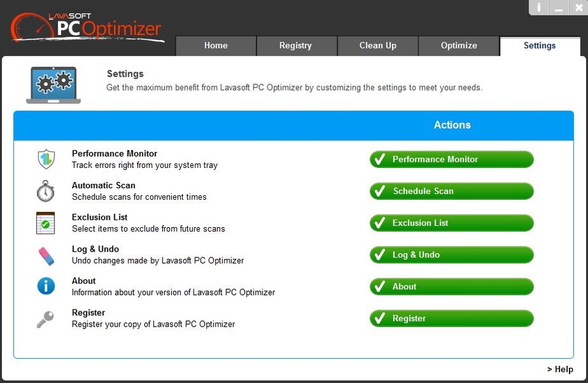Open the Help link

pyautogui.click(x=560, y=369)
